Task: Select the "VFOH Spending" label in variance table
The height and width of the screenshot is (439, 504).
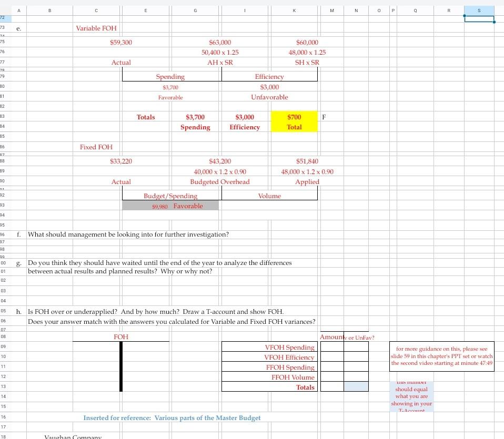Action: (x=290, y=347)
